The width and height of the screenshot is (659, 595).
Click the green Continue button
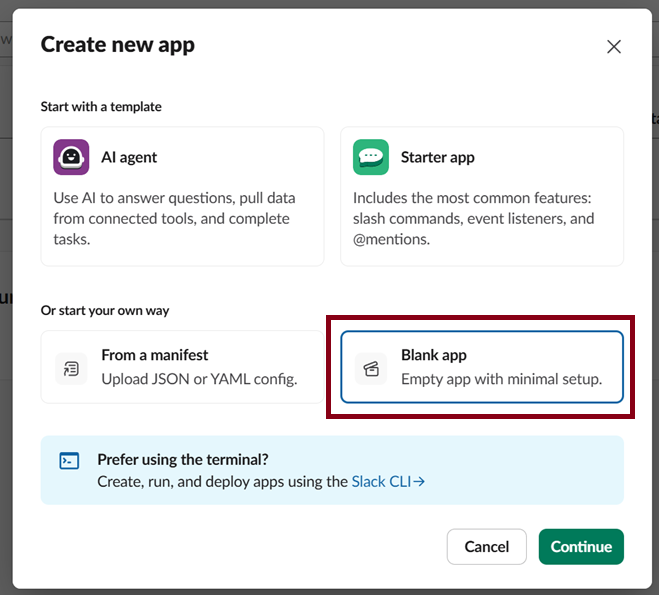[x=581, y=547]
